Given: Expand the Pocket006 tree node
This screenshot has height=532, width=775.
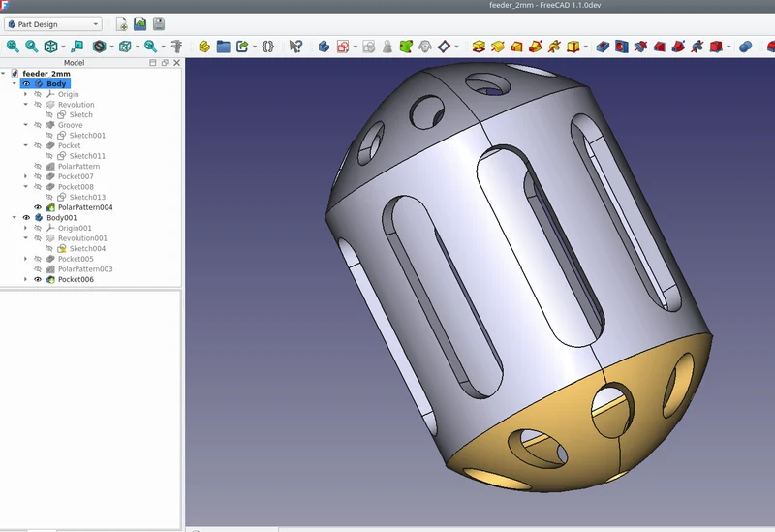Looking at the screenshot, I should click(26, 279).
